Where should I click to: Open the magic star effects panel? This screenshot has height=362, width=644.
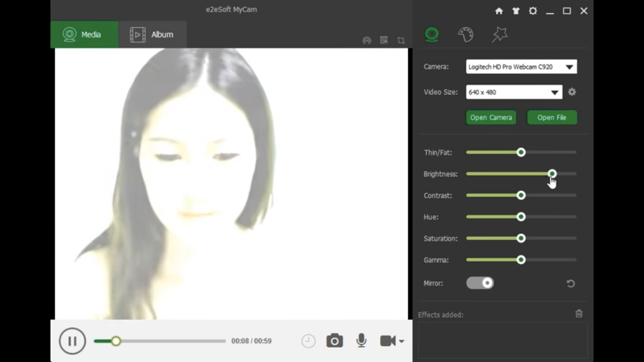pyautogui.click(x=499, y=34)
